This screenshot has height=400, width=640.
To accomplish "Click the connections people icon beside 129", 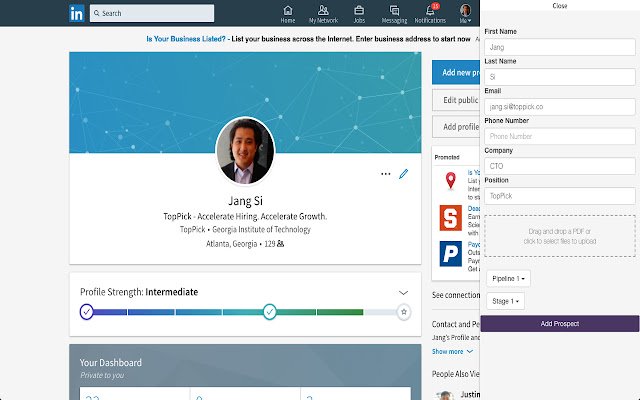I will click(x=280, y=244).
